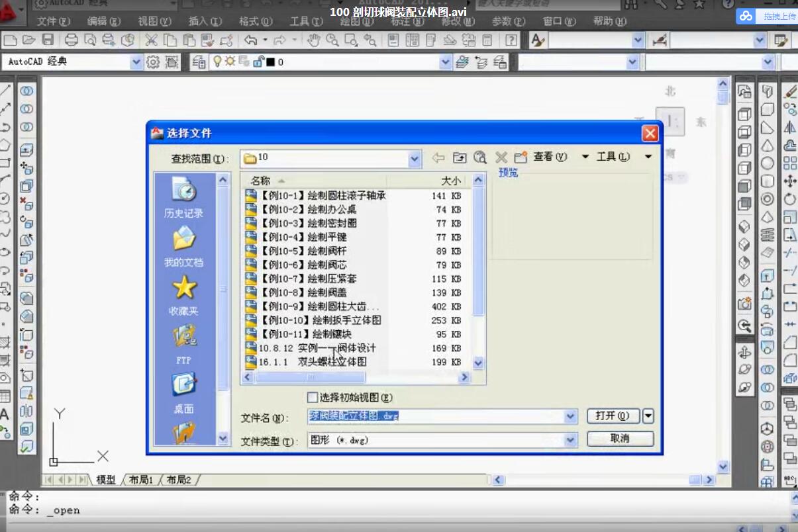
Task: Go up one folder level in dialog
Action: pyautogui.click(x=460, y=157)
